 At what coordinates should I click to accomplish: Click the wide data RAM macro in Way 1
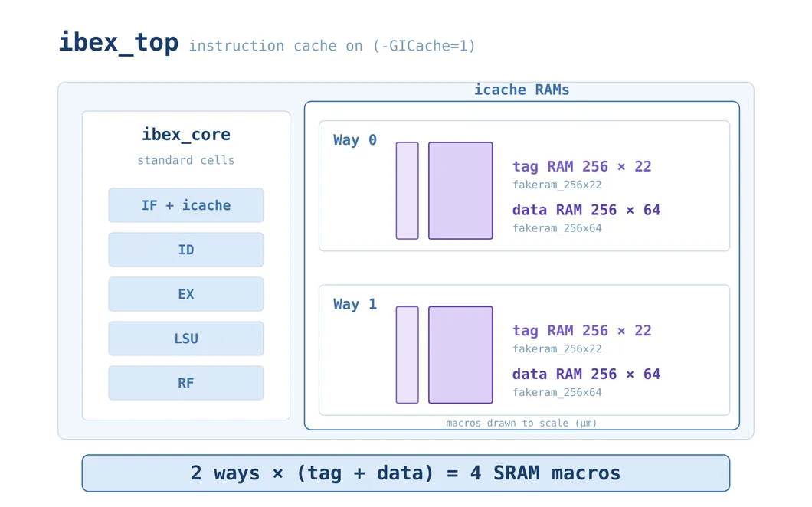[x=460, y=355]
